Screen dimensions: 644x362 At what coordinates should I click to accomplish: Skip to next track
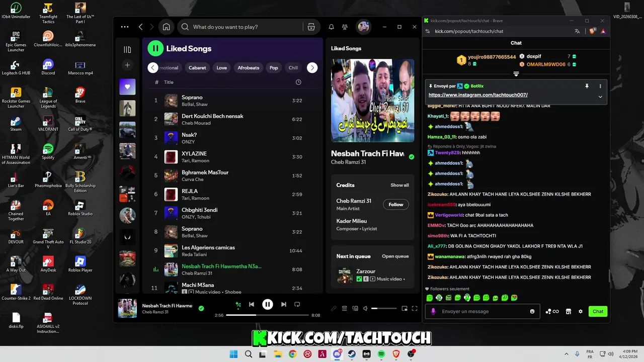(x=284, y=304)
